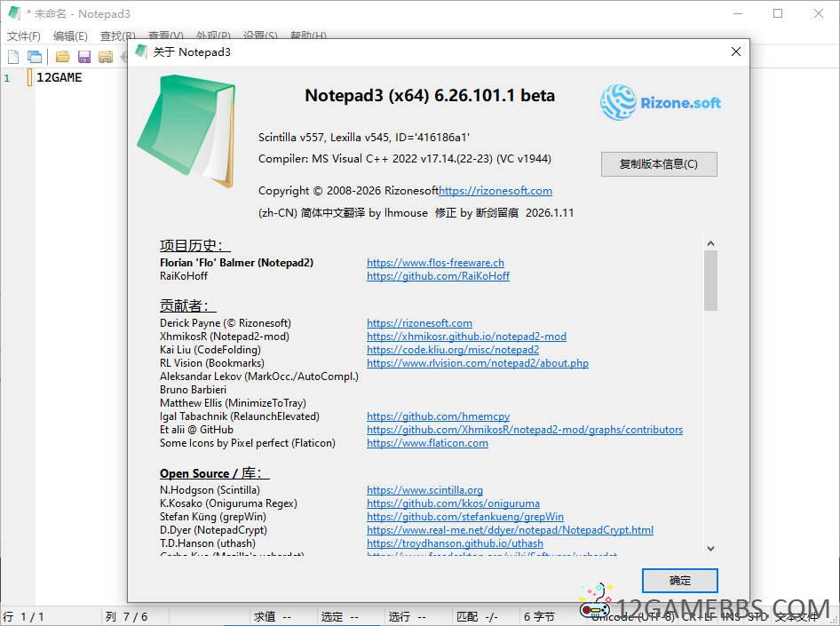Click the credits list scrollbar thumb

pos(710,281)
